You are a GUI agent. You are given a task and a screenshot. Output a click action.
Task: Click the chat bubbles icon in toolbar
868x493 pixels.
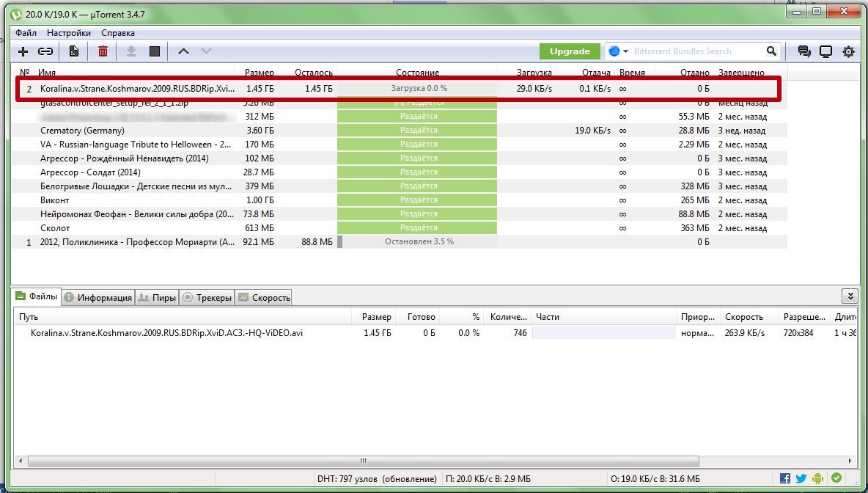(x=804, y=51)
